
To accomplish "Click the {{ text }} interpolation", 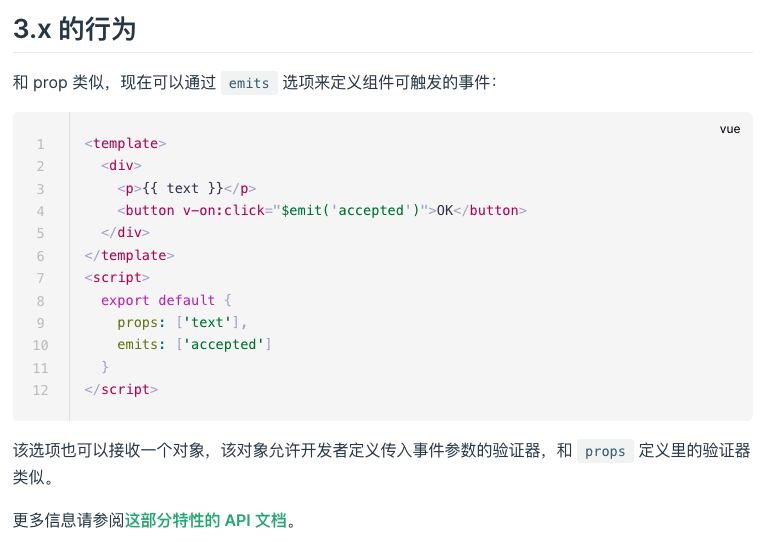I will click(183, 188).
